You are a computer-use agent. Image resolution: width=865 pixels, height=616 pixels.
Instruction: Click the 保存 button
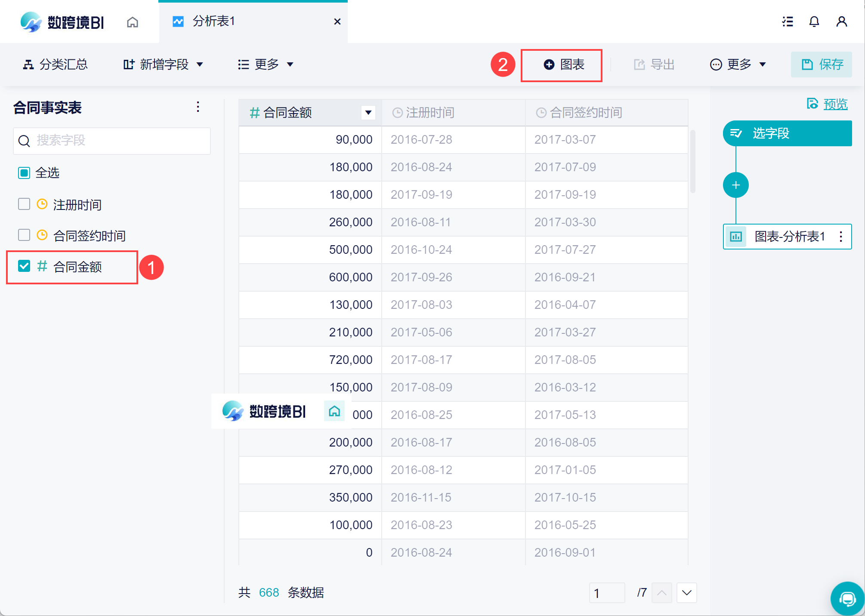click(821, 65)
